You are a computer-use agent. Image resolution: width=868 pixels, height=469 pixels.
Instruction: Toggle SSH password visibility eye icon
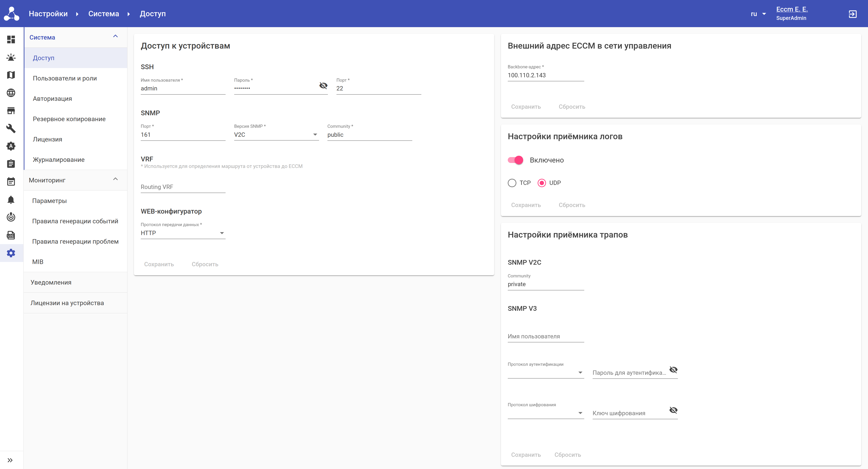323,85
